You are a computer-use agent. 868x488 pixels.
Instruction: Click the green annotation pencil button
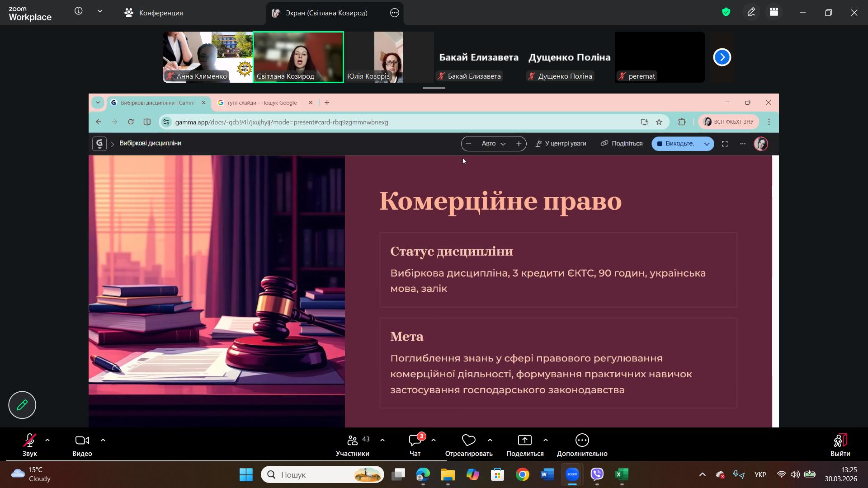(22, 405)
